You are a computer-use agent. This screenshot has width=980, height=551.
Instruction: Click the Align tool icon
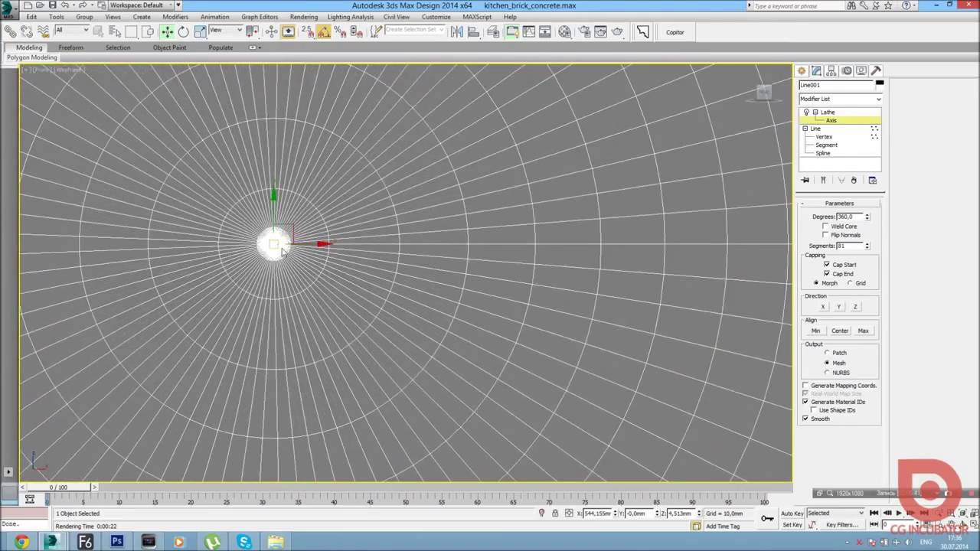473,31
